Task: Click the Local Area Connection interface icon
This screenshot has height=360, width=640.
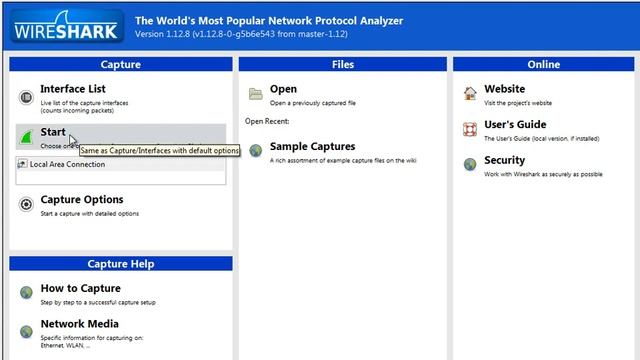Action: (22, 164)
